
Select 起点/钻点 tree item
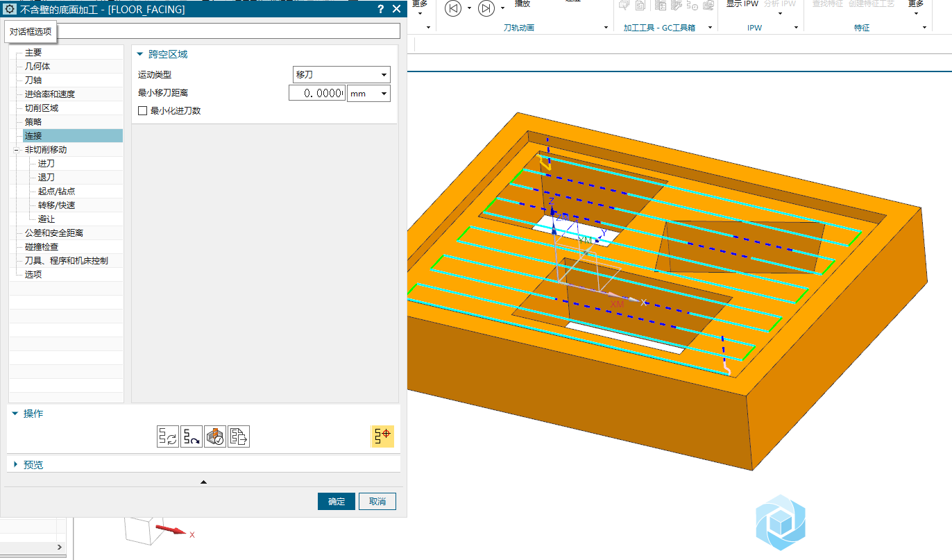click(57, 192)
